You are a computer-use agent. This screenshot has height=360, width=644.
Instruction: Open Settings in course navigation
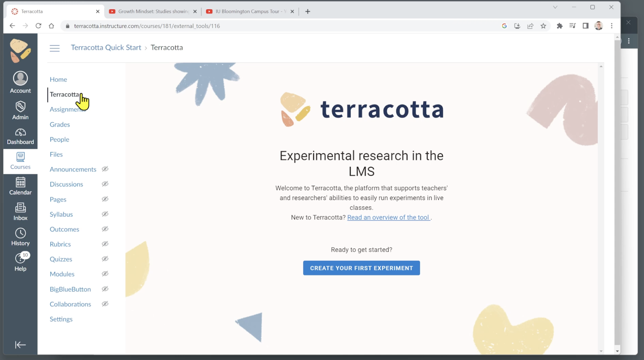point(61,319)
